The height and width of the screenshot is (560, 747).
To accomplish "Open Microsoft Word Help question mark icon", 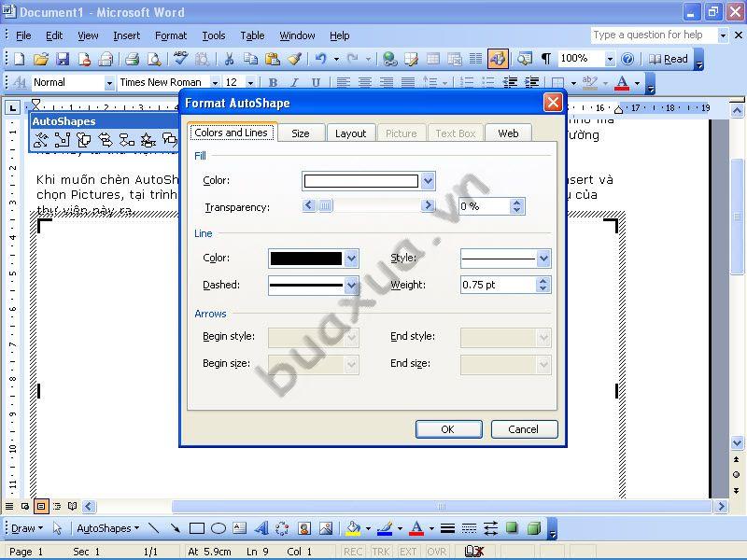I will coord(627,59).
